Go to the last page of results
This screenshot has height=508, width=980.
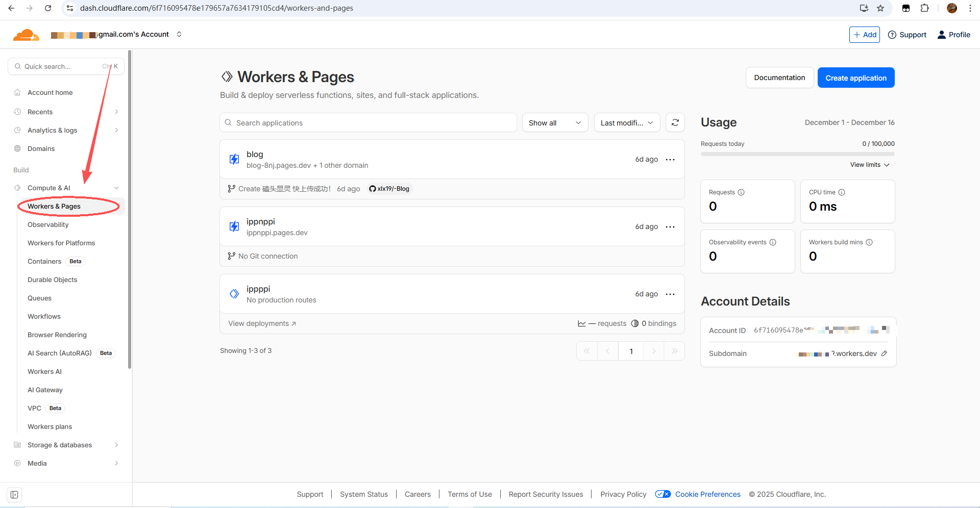(x=674, y=351)
